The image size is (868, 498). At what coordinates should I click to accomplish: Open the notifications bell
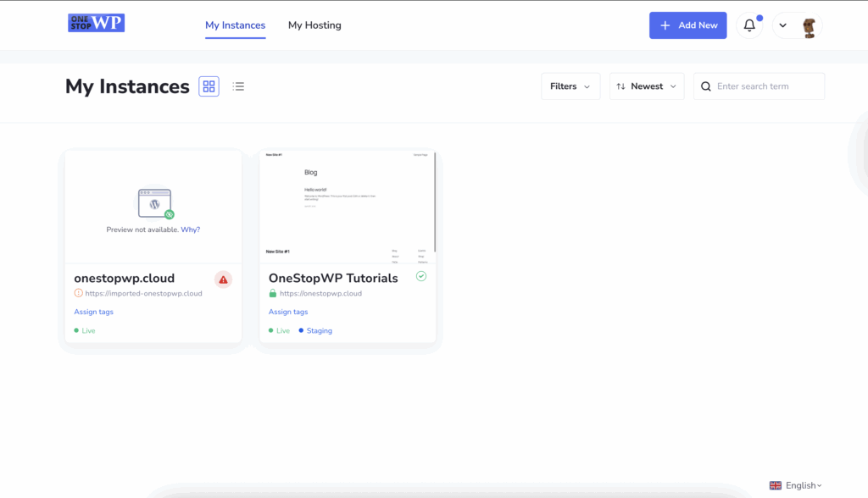coord(749,25)
